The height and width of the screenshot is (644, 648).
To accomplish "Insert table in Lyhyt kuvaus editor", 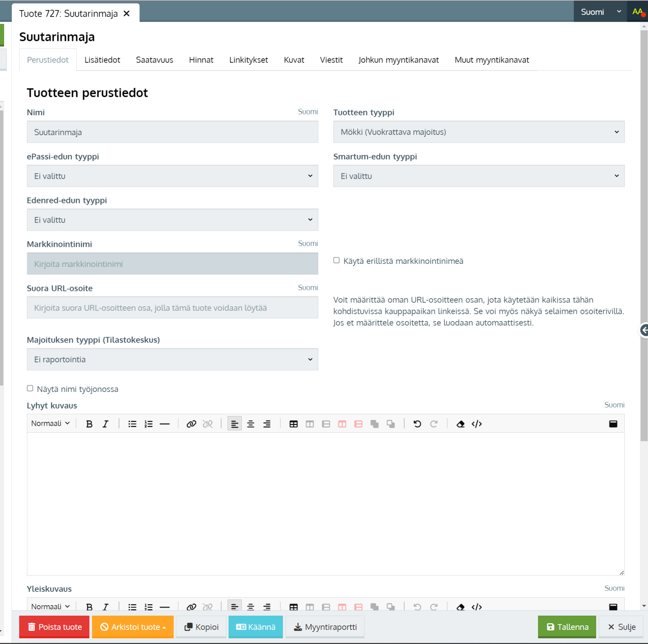I will (x=294, y=424).
